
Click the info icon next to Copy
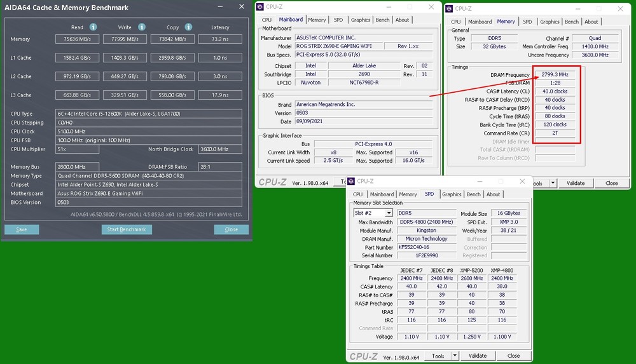point(190,27)
